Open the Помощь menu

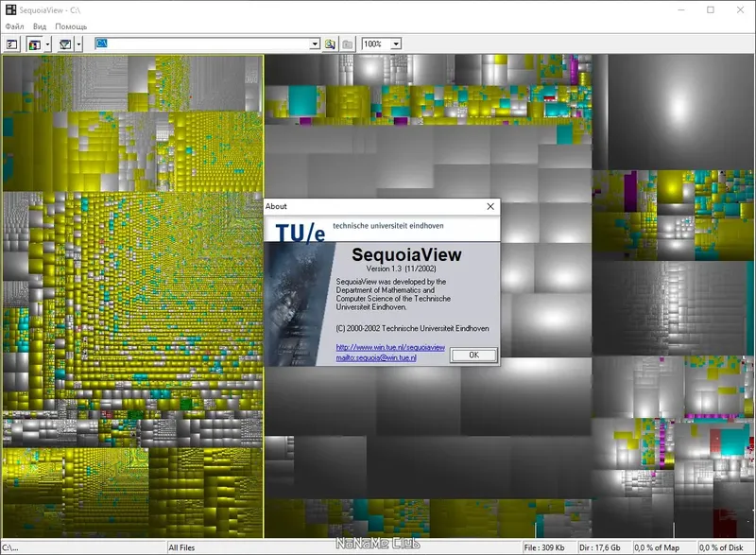click(x=71, y=26)
